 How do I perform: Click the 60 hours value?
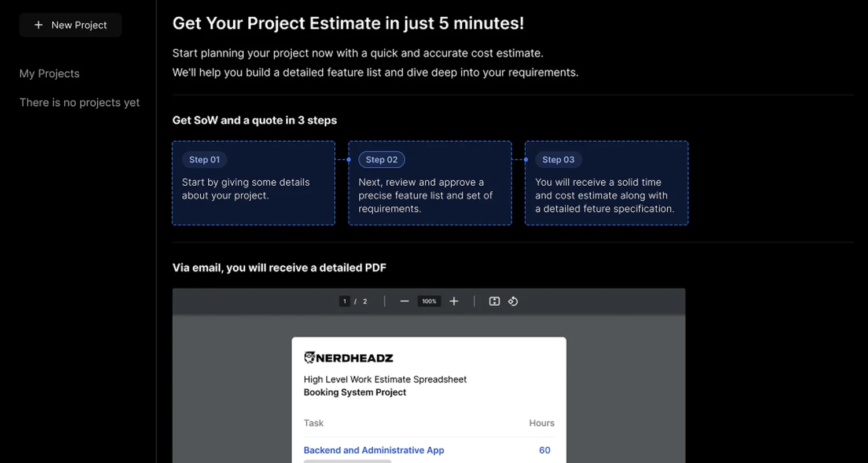(x=544, y=450)
